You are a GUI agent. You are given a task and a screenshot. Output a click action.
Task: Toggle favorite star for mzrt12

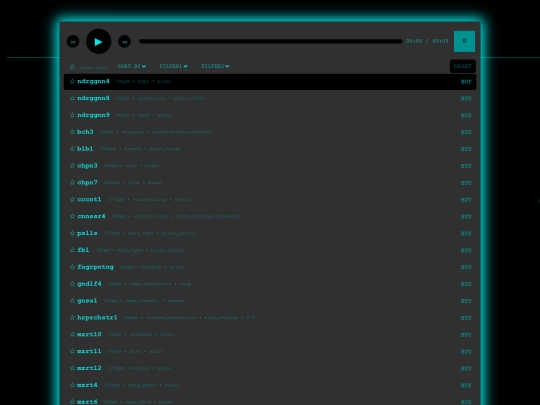(72, 368)
